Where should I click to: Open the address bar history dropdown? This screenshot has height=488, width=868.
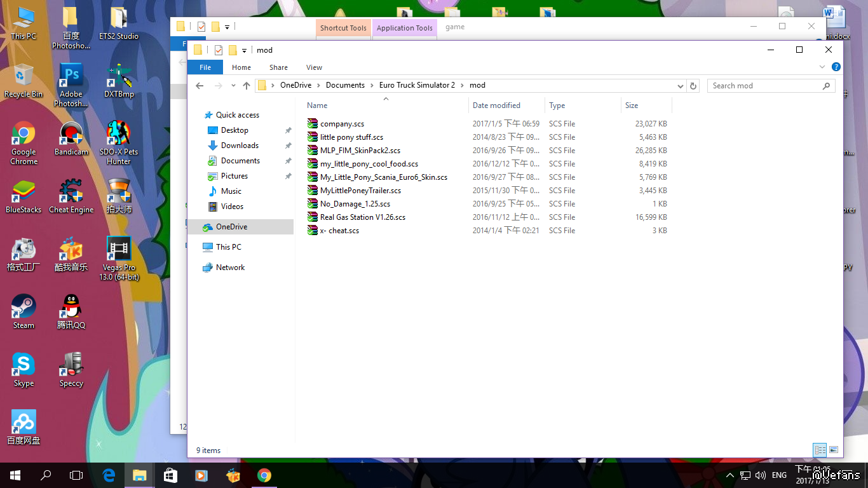pos(681,86)
